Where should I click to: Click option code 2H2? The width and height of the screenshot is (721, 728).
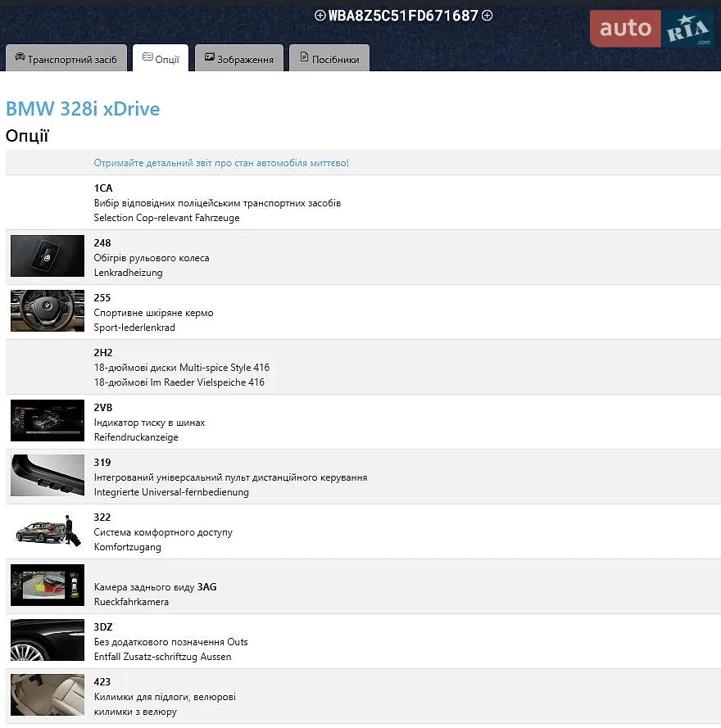coord(103,352)
